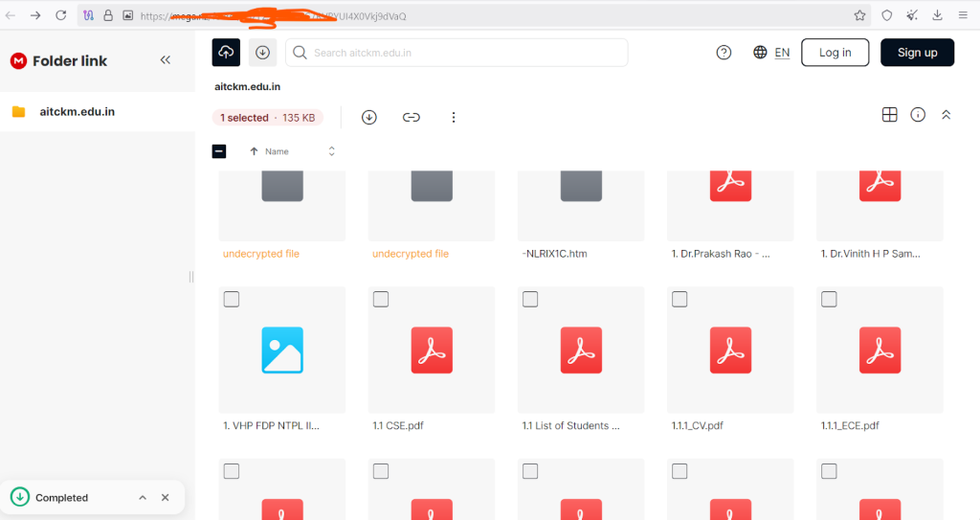
Task: Click the cloud upload icon button
Action: pos(226,53)
